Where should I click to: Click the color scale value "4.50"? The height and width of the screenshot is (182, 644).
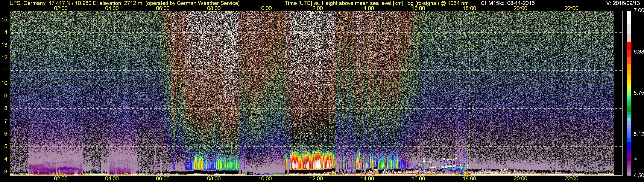(x=638, y=176)
